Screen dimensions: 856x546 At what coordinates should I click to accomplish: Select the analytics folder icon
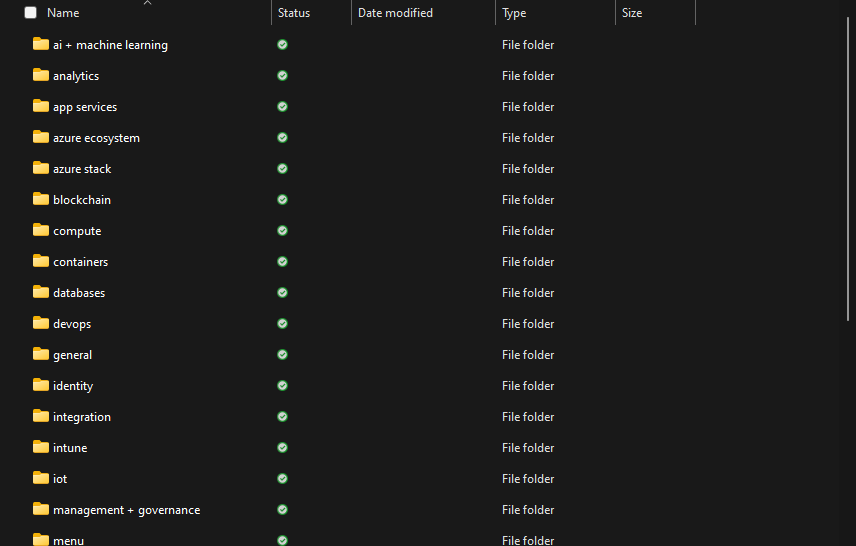point(40,75)
